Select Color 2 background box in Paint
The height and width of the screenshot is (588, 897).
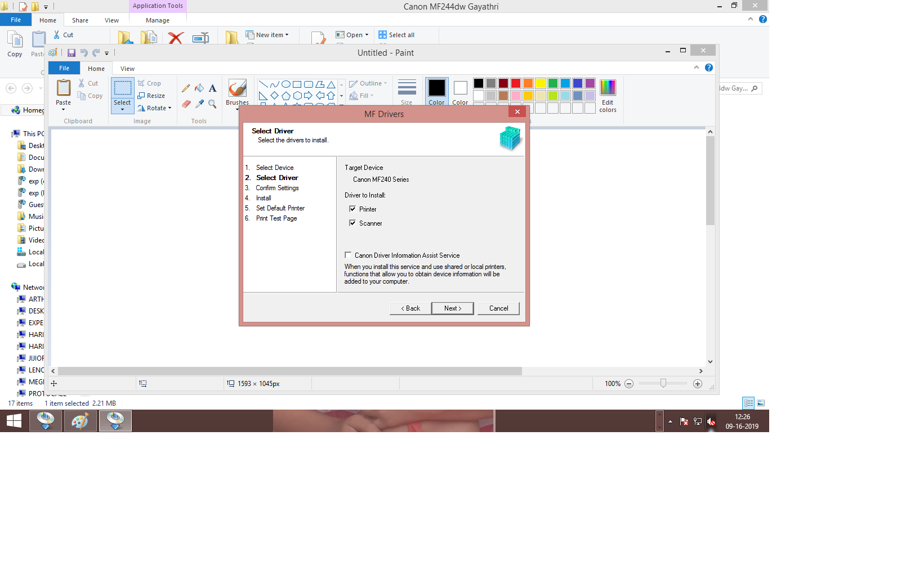460,92
